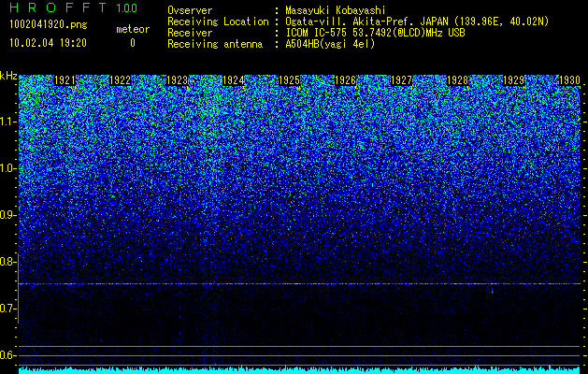Click the 1925 time marker label

click(289, 80)
